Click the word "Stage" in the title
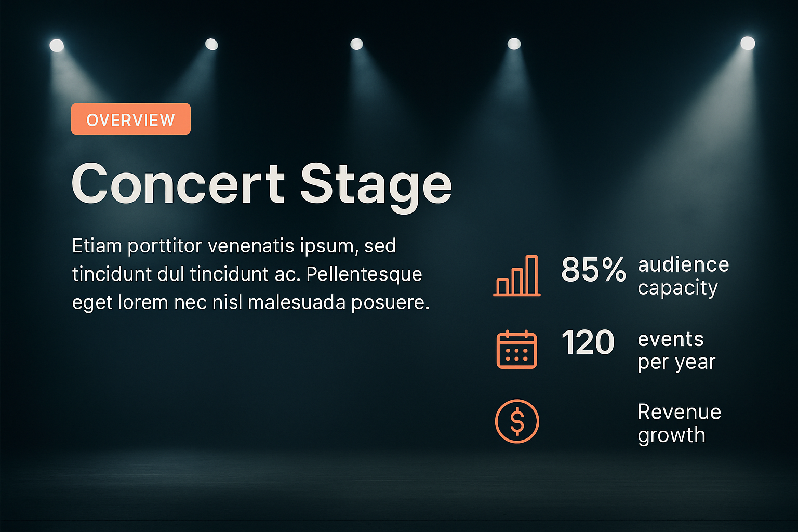Screen dimensions: 798x532 [x=376, y=184]
